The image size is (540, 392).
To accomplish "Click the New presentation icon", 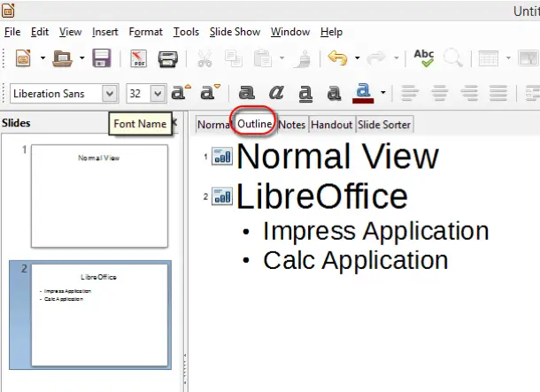I will click(23, 58).
